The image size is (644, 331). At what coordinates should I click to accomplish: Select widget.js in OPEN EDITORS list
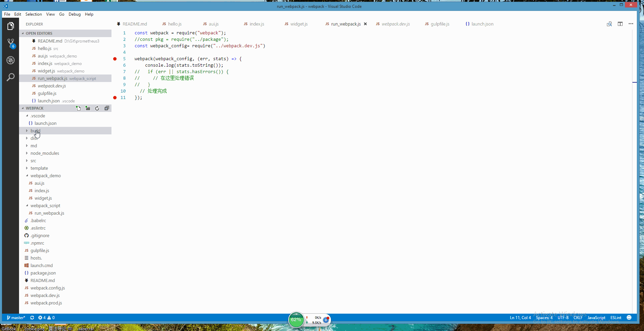[65, 71]
